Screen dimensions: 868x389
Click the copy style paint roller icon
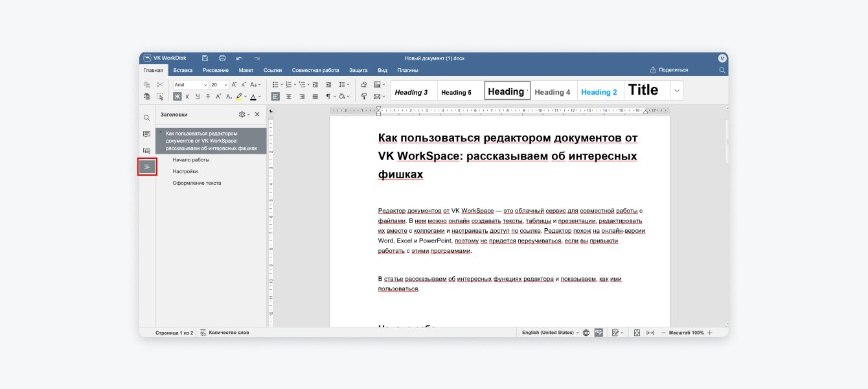tap(363, 97)
